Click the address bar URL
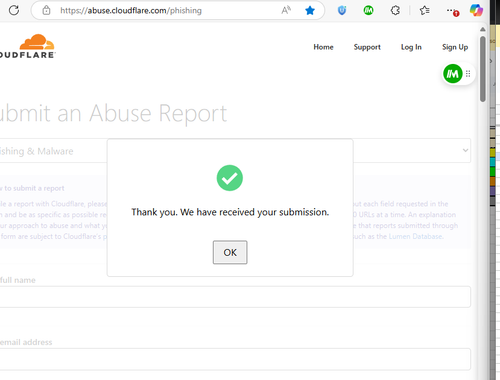Viewport: 500px width, 380px height. (131, 11)
